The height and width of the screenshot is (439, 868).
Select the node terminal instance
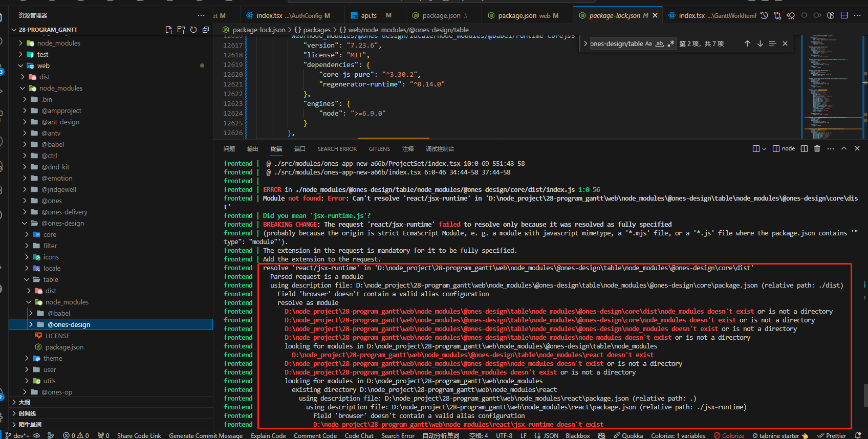point(784,148)
